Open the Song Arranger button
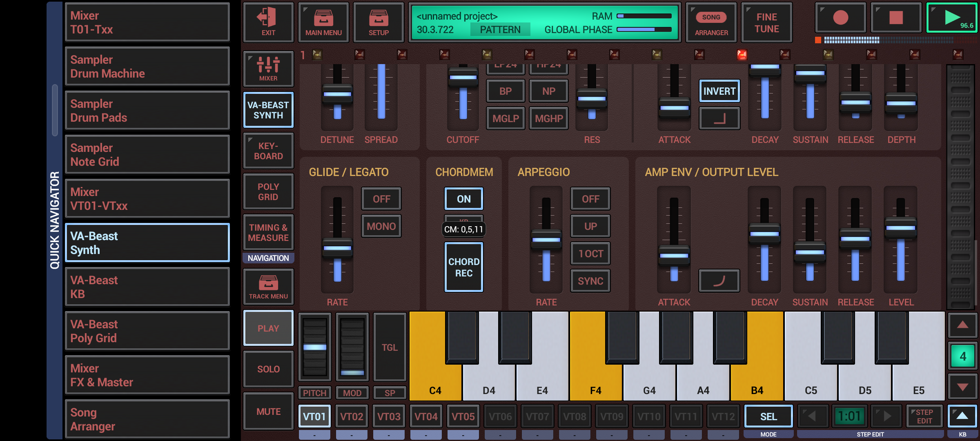980x441 pixels. coord(711,22)
